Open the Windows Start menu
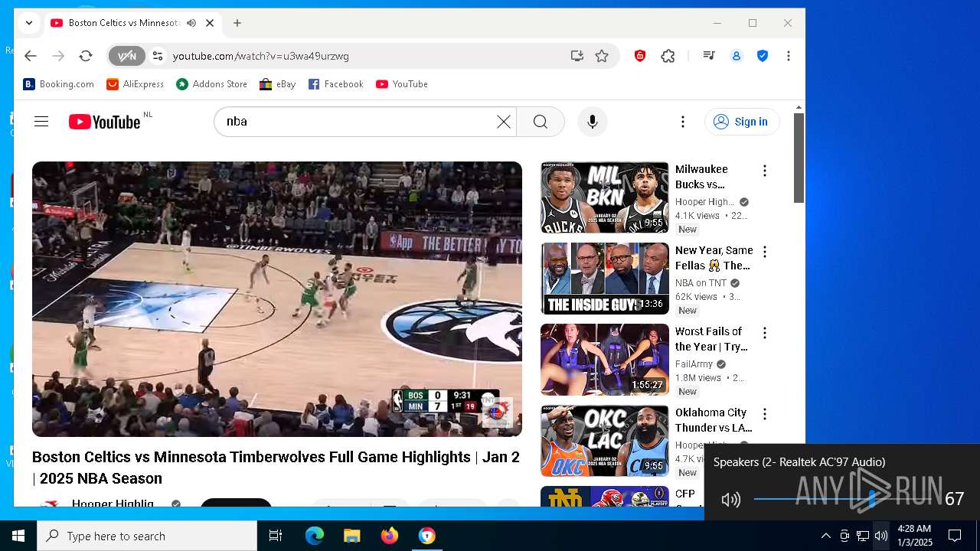 pyautogui.click(x=18, y=536)
